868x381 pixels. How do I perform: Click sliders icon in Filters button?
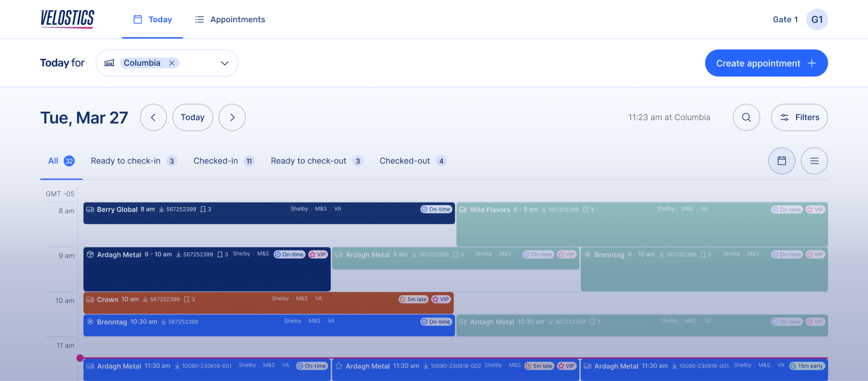coord(784,117)
